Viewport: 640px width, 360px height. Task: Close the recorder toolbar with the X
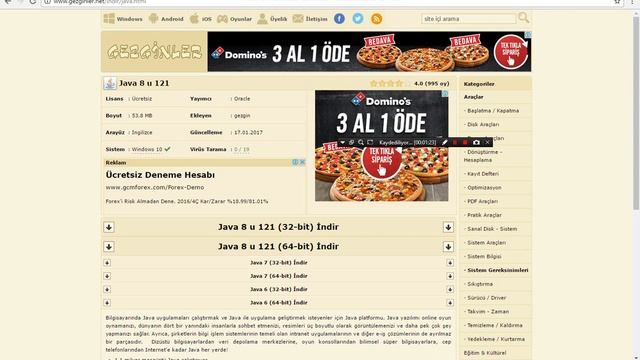[x=487, y=142]
